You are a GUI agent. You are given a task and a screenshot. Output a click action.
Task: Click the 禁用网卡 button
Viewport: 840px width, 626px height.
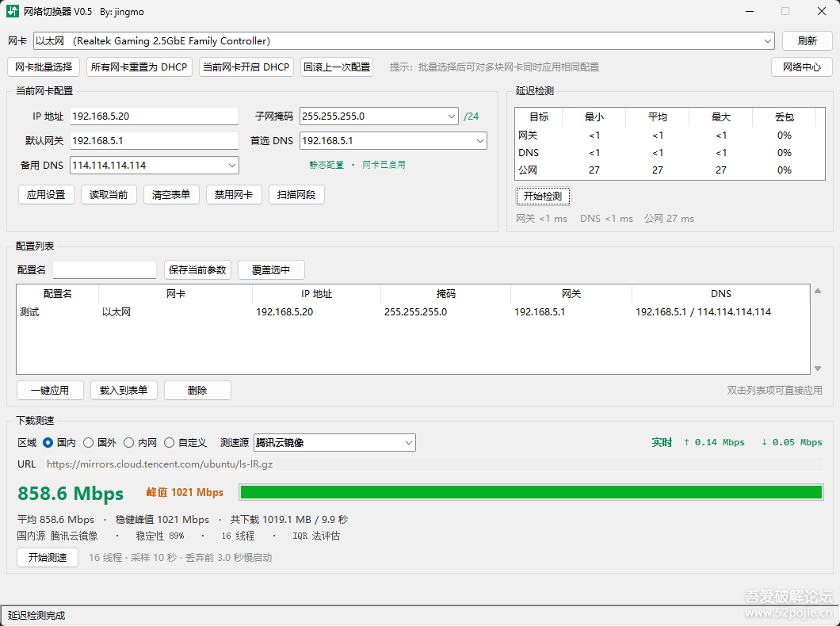pos(234,195)
